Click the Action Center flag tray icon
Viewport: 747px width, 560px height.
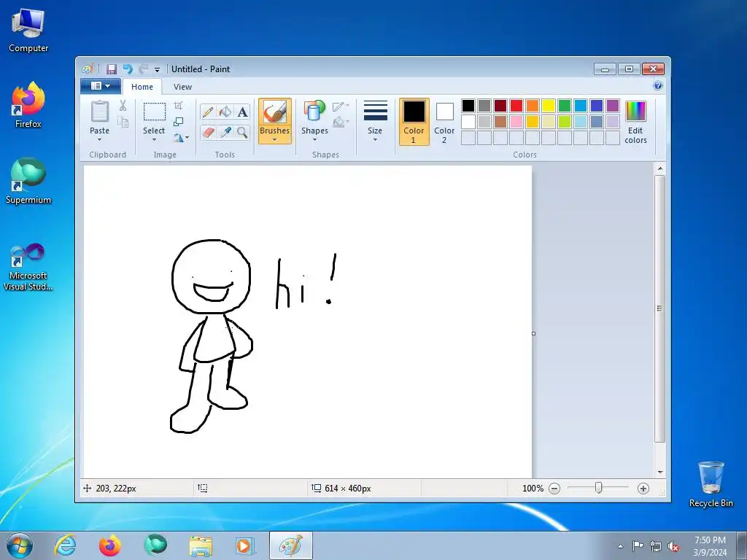(638, 545)
